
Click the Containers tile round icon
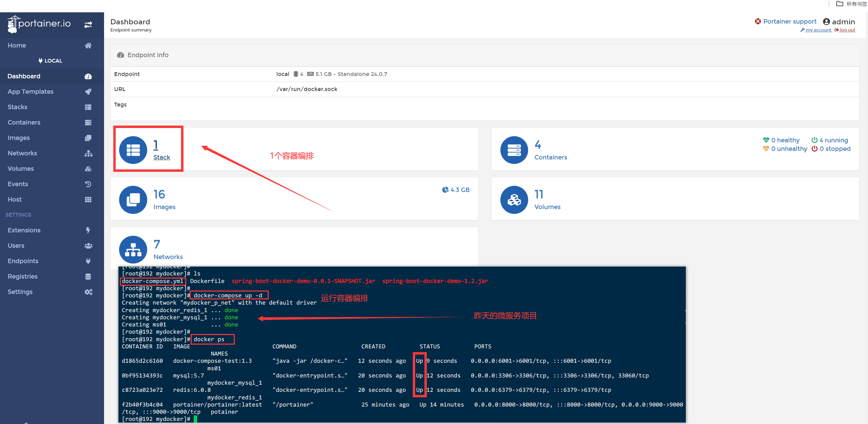(x=514, y=150)
